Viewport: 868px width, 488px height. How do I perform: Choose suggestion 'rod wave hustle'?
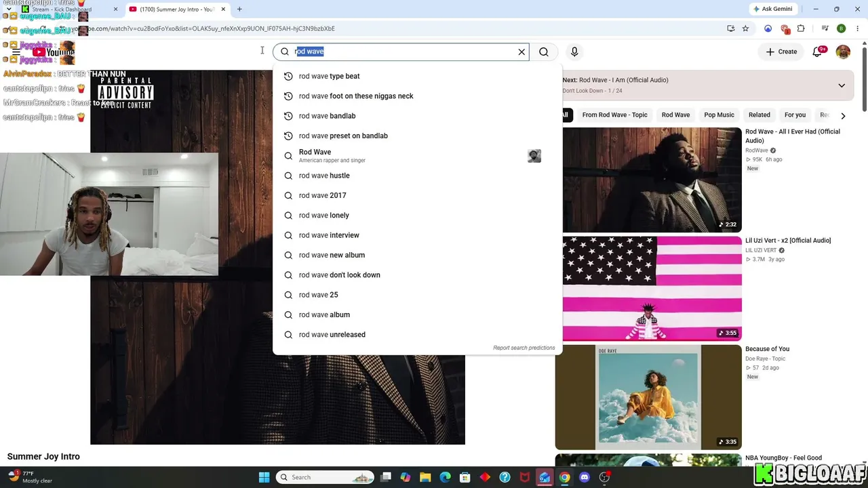pyautogui.click(x=417, y=176)
